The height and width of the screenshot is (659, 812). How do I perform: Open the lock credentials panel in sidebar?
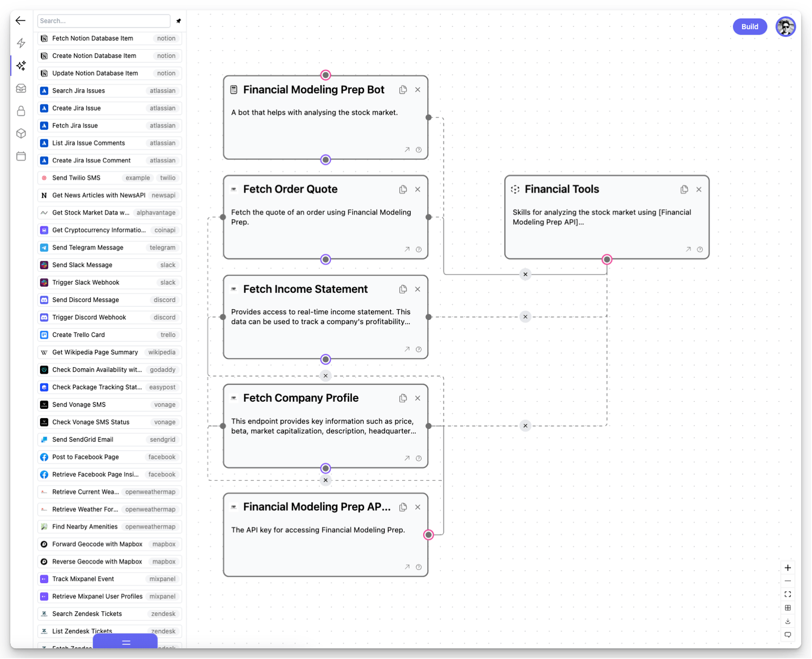[x=21, y=110]
